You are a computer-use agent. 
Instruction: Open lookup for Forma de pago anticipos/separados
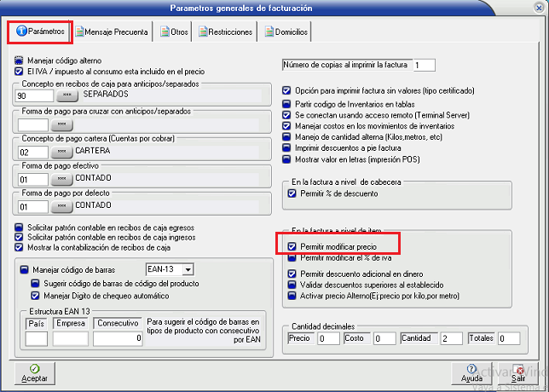(x=61, y=124)
